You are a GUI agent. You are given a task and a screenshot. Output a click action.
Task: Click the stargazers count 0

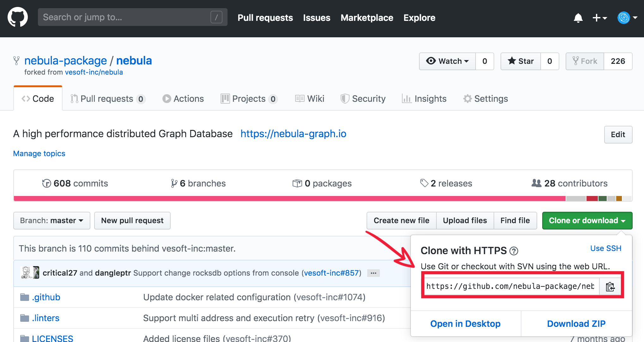(x=550, y=61)
